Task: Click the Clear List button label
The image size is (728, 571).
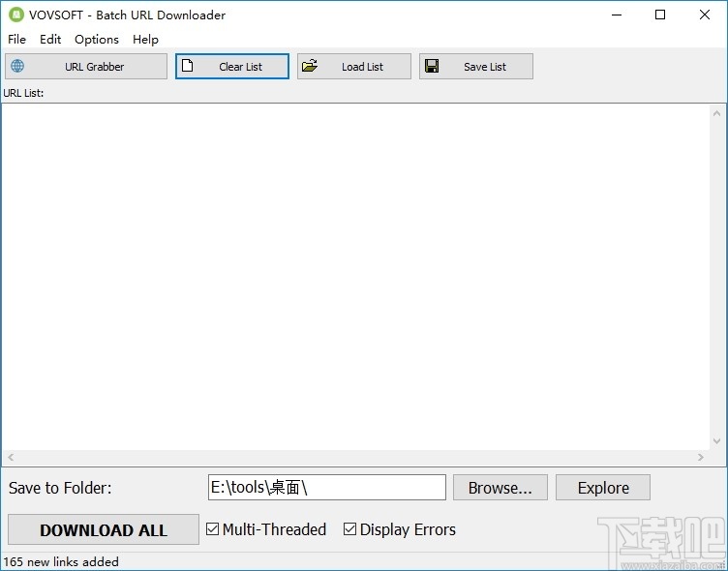Action: (x=240, y=67)
